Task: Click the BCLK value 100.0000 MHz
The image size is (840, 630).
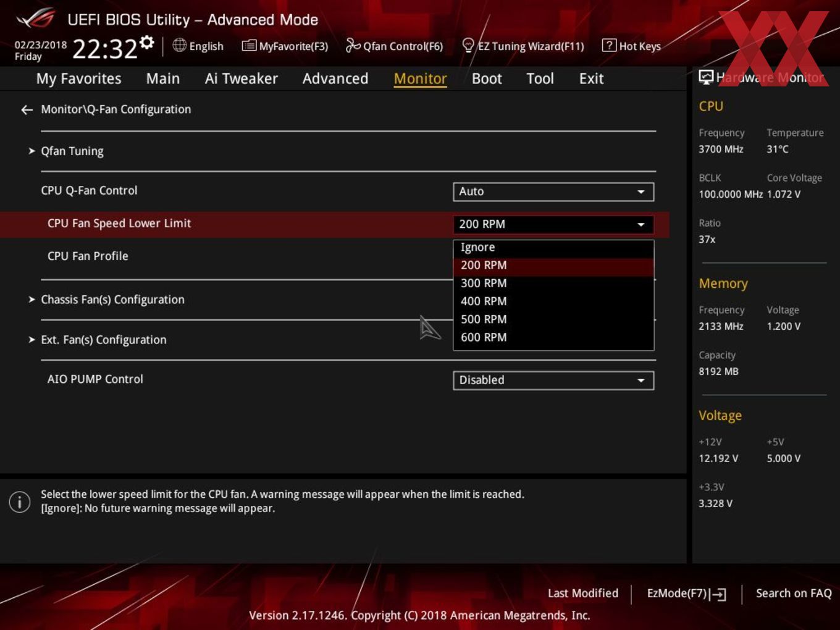Action: coord(731,195)
